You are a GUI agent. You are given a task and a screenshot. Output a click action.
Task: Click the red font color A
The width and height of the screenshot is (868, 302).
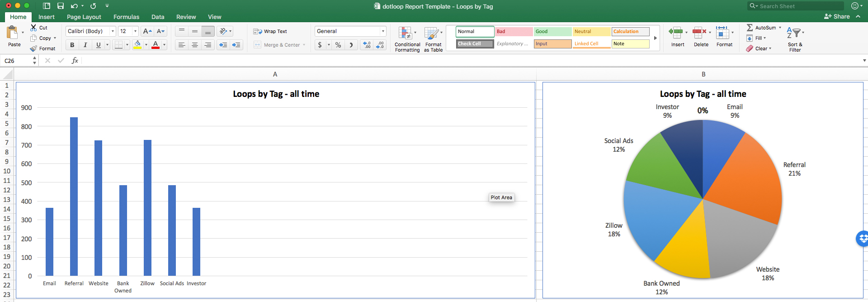tap(156, 44)
